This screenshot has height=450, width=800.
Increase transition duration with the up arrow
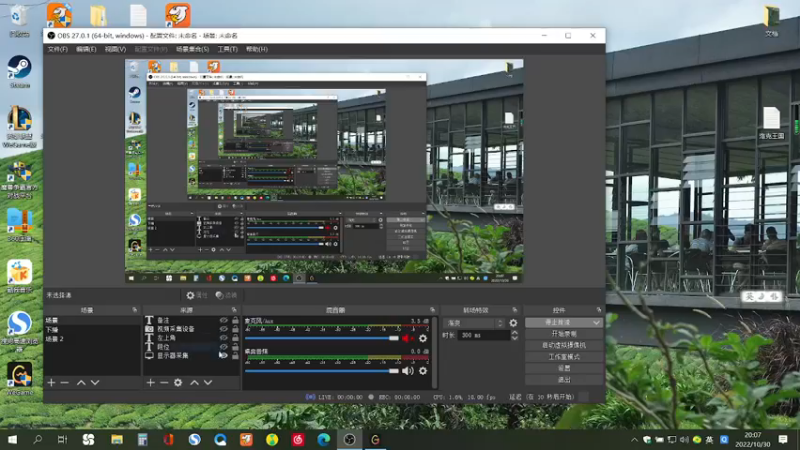(514, 333)
